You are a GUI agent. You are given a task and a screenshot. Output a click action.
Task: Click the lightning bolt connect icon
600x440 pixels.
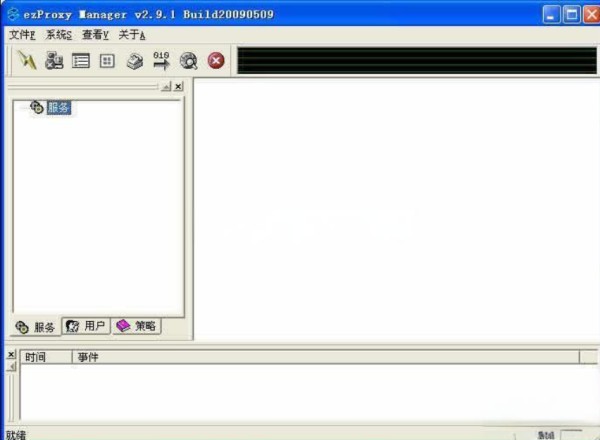(x=27, y=61)
